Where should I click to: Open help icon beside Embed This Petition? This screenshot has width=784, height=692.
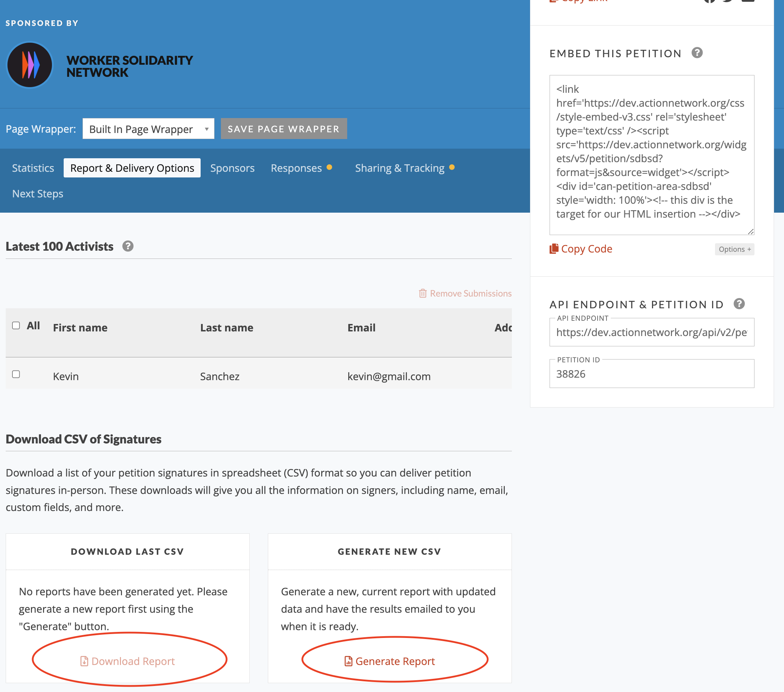click(x=697, y=53)
